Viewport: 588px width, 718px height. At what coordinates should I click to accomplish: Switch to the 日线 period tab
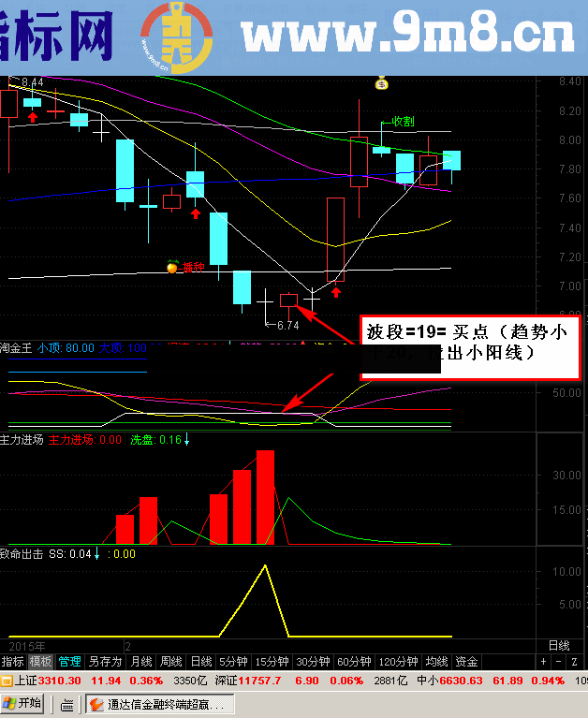pyautogui.click(x=200, y=661)
